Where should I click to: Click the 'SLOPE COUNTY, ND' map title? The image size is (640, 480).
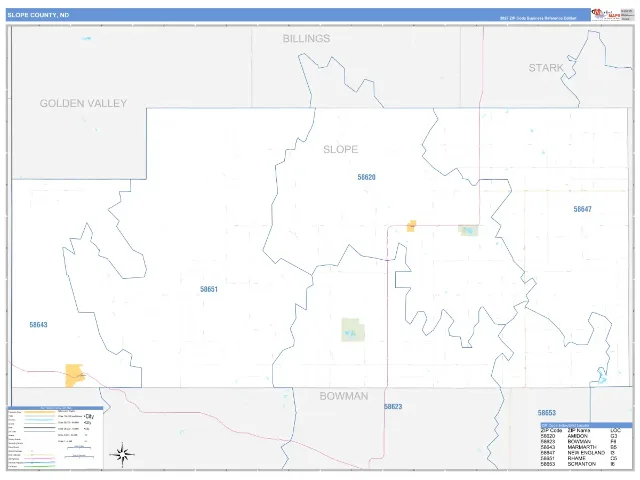click(38, 15)
